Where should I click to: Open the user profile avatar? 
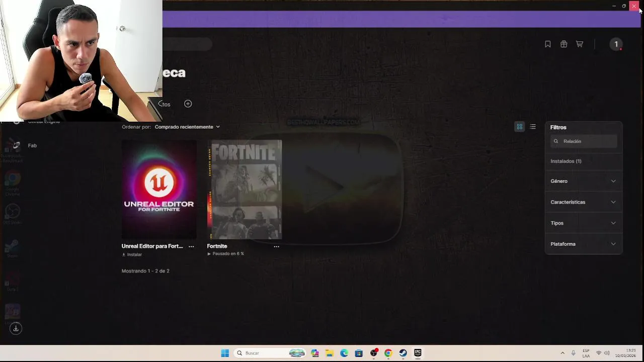pos(616,44)
